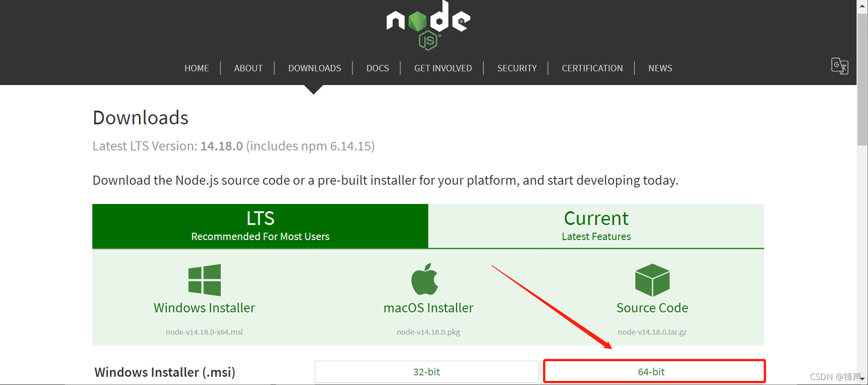Click the scrollbar down arrow
Screen dimensions: 868x385
click(x=862, y=379)
